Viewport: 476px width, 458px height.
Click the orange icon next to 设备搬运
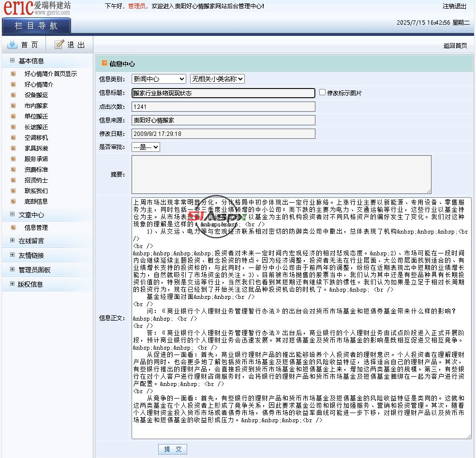[x=13, y=95]
